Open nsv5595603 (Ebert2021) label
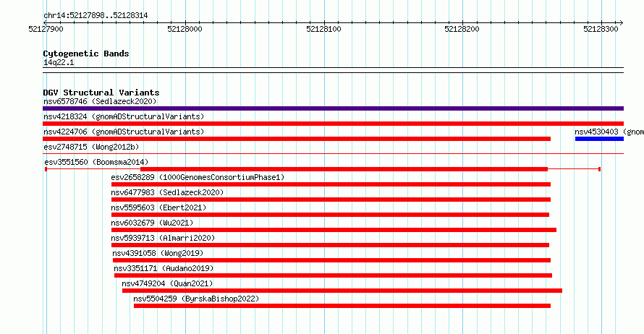The height and width of the screenshot is (334, 644). point(158,207)
